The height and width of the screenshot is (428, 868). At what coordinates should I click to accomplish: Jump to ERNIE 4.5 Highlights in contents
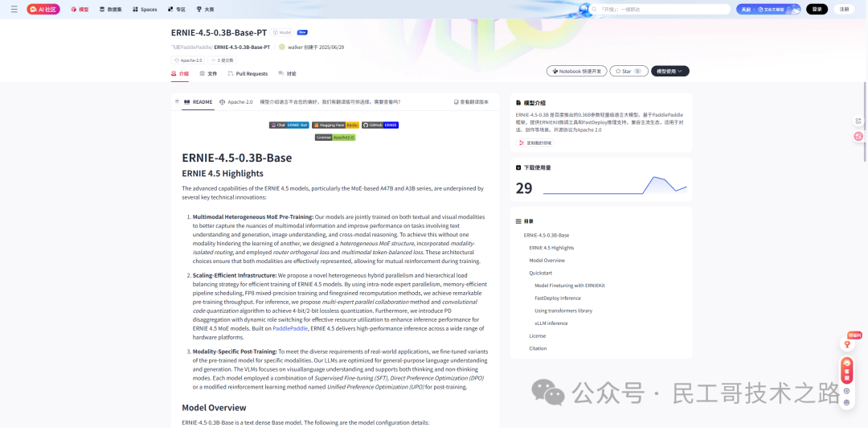pos(551,248)
